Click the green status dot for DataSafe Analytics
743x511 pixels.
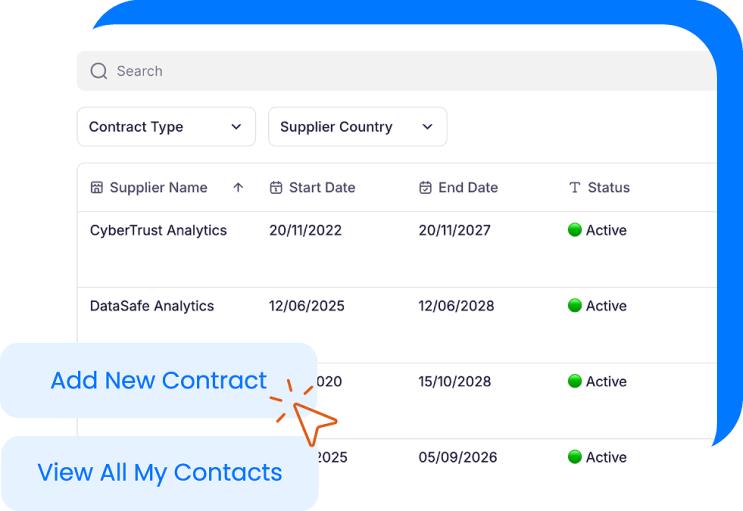tap(575, 306)
